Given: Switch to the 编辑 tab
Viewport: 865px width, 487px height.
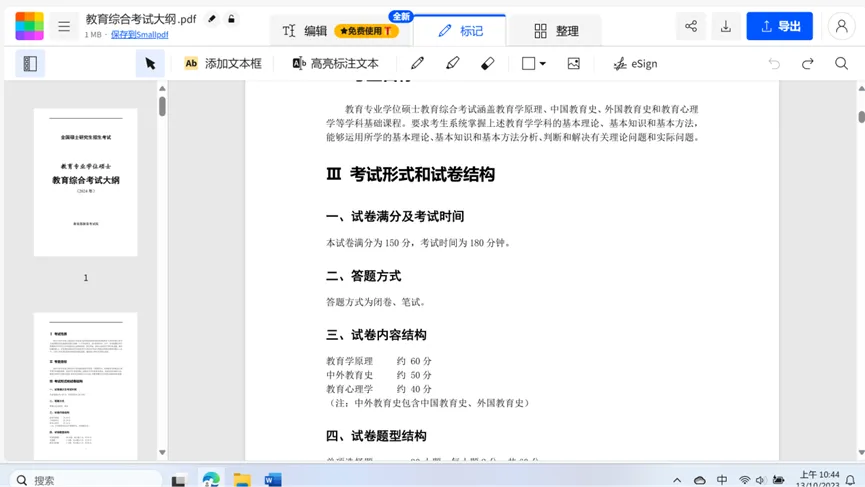Looking at the screenshot, I should 305,31.
